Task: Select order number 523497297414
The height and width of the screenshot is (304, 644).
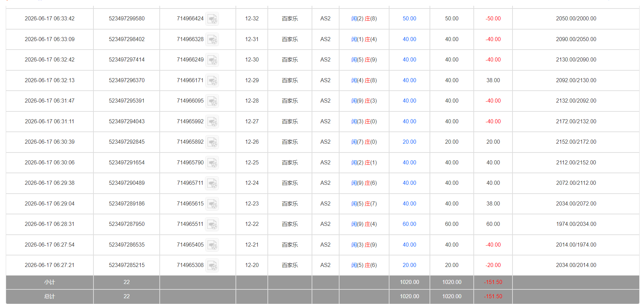Action: click(x=127, y=60)
